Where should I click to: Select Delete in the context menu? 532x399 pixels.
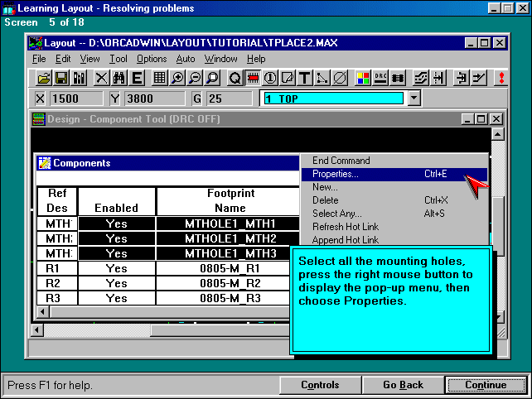tap(326, 200)
